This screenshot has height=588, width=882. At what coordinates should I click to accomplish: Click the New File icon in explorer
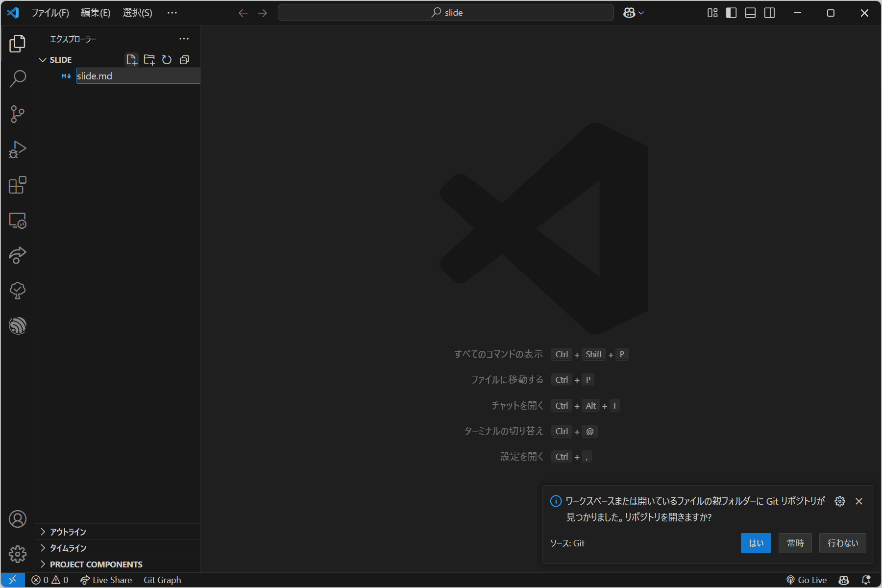(x=131, y=60)
